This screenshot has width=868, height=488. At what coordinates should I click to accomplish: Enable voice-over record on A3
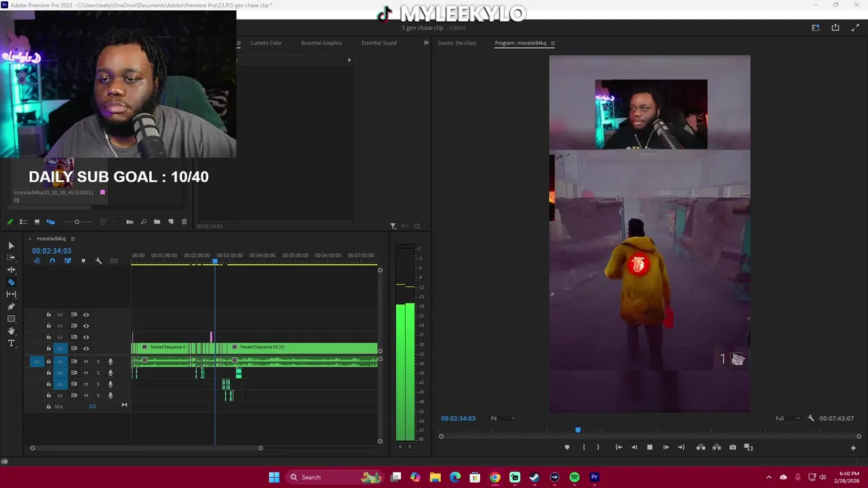[111, 384]
